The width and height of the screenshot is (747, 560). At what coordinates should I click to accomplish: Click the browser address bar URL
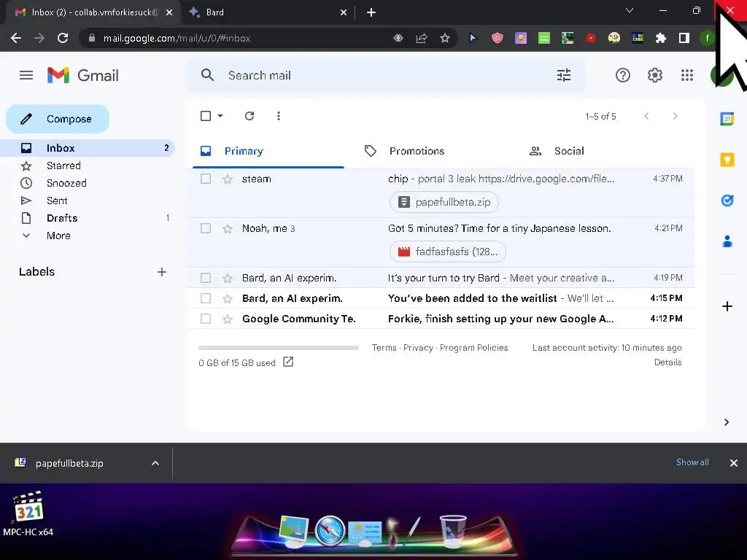177,38
